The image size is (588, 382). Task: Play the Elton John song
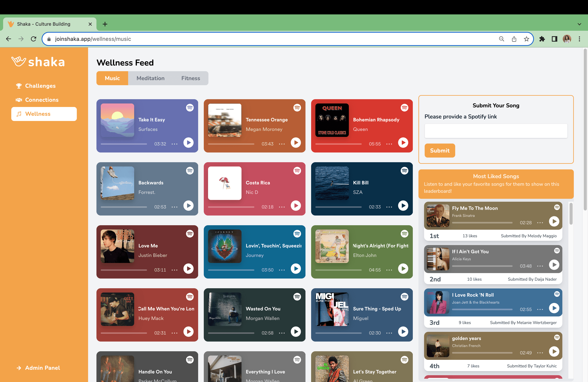point(403,269)
